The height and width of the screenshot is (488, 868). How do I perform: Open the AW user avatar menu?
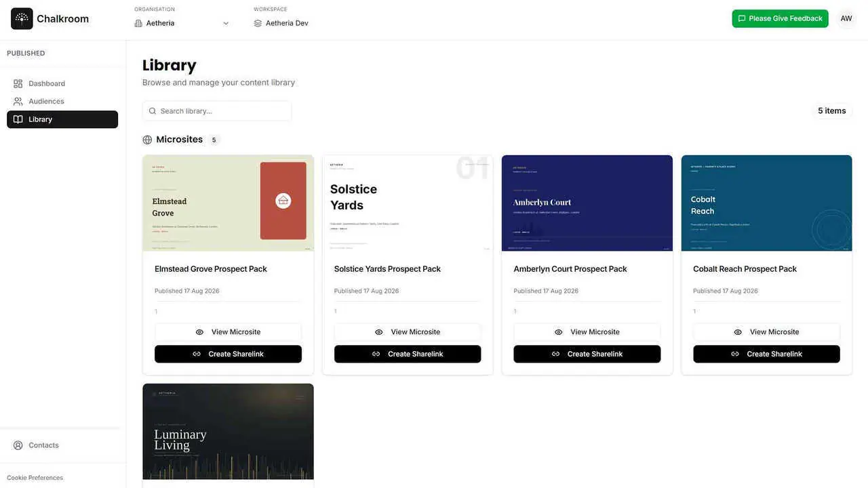[x=846, y=18]
